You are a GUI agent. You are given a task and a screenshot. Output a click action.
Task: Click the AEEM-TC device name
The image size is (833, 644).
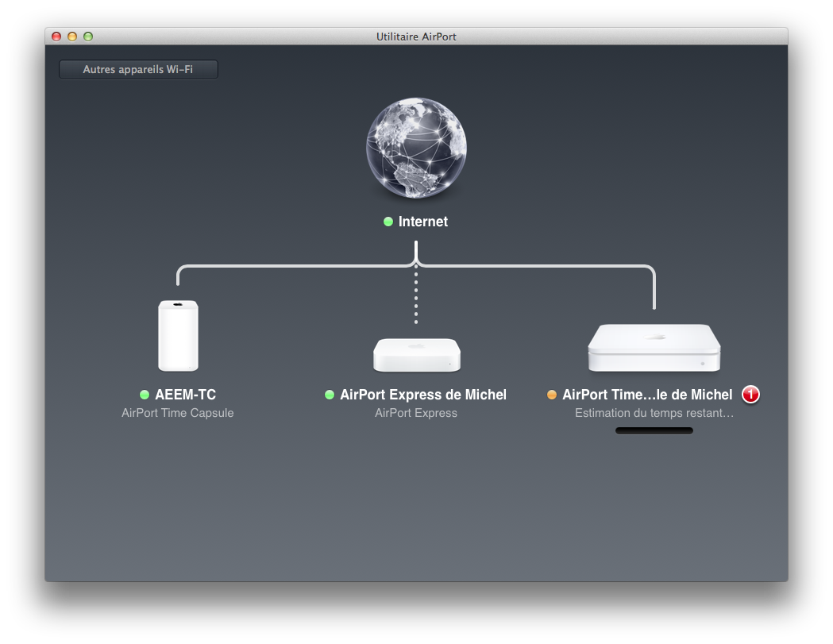(185, 395)
